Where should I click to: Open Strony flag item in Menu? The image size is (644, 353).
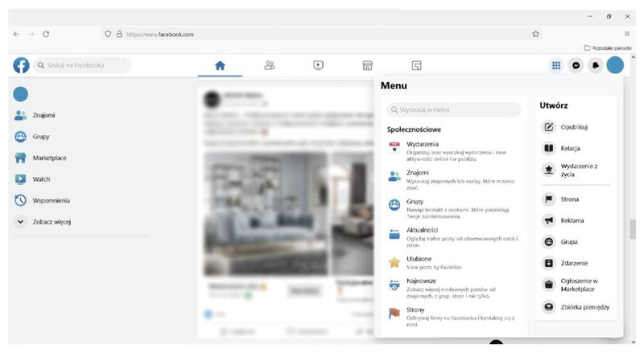point(454,317)
